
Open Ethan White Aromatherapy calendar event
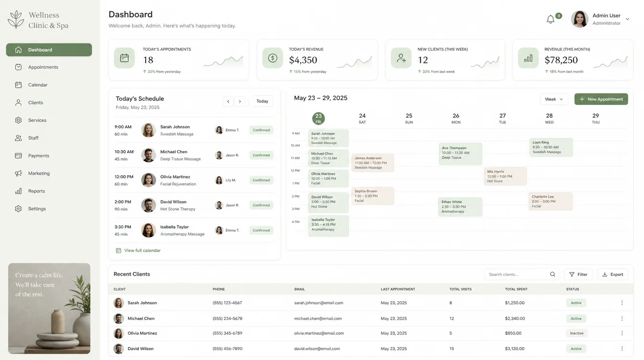tap(460, 207)
